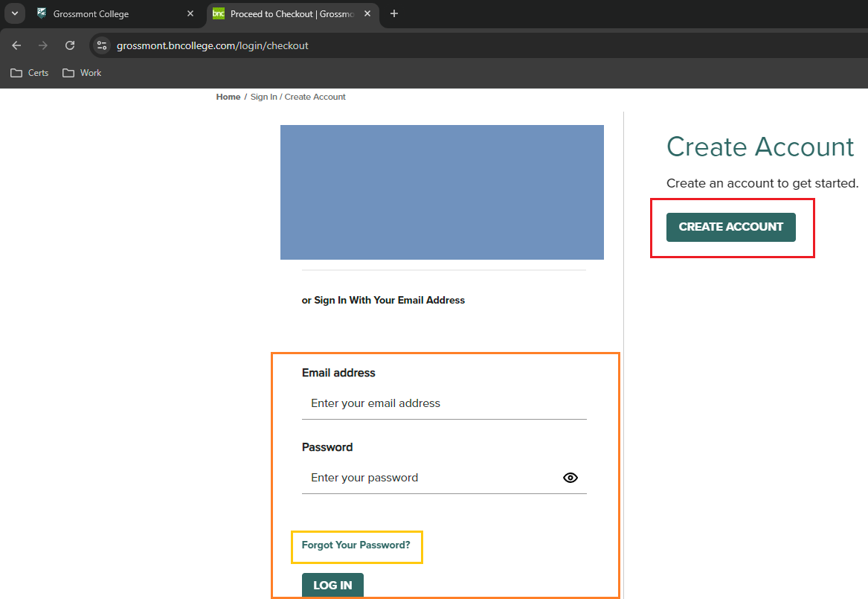
Task: Click the browser forward arrow
Action: [x=43, y=45]
